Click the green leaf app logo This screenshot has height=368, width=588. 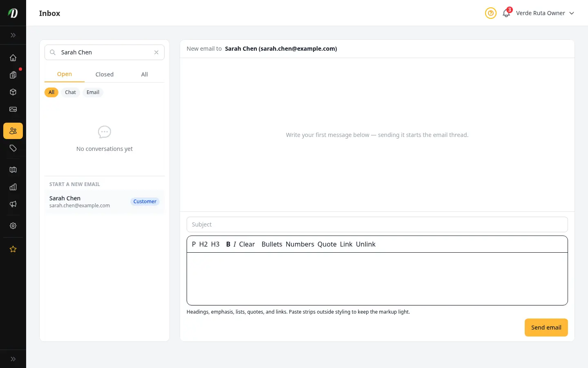click(13, 13)
